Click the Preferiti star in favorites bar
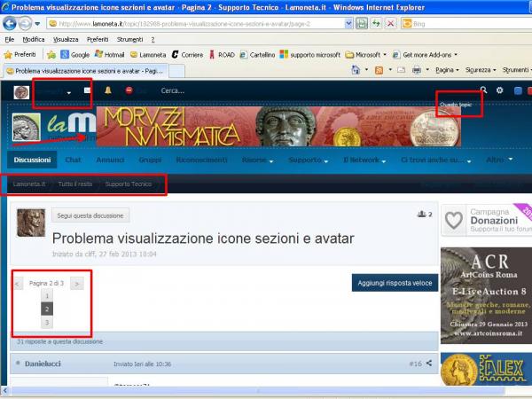 [x=21, y=54]
